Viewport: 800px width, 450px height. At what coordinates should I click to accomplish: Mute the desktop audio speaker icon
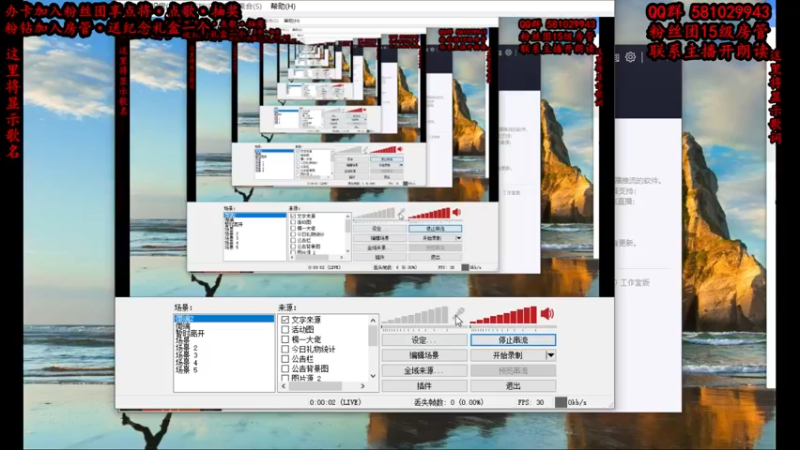coord(547,313)
